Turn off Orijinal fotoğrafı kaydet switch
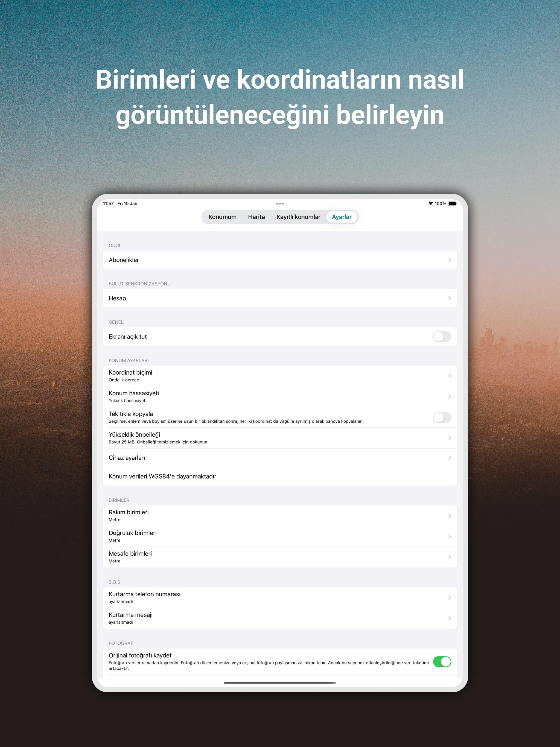The height and width of the screenshot is (747, 560). pyautogui.click(x=442, y=662)
